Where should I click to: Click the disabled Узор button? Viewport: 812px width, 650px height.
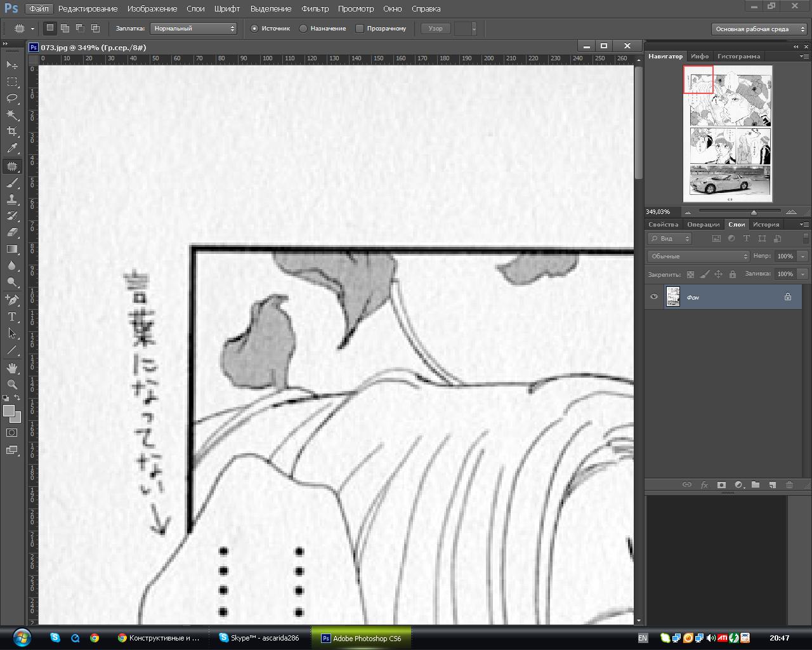(436, 29)
